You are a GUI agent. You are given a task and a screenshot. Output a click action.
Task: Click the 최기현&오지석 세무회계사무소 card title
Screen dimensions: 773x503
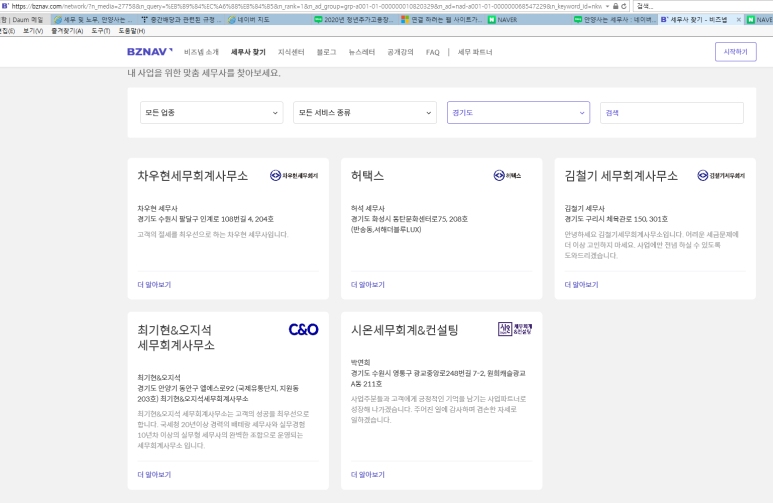[x=176, y=337]
